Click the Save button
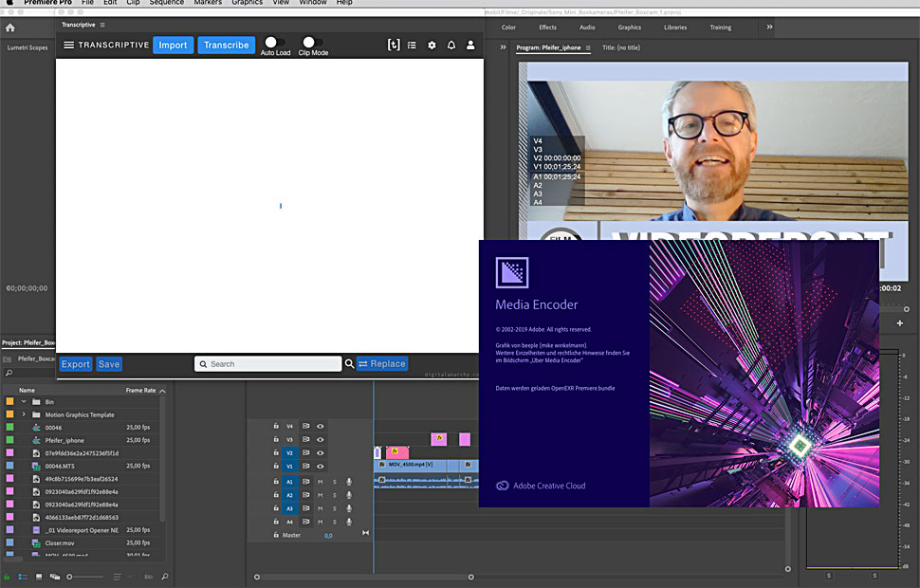 109,364
